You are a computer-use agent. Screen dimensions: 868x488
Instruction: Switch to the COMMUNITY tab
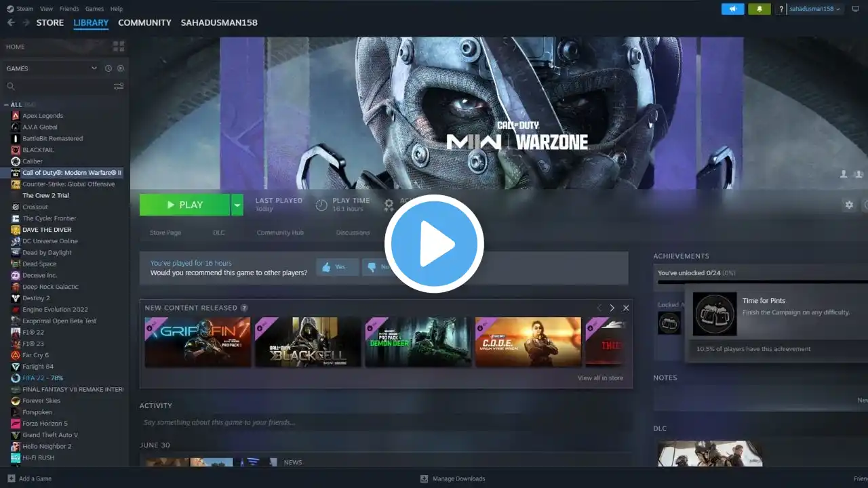pos(144,22)
